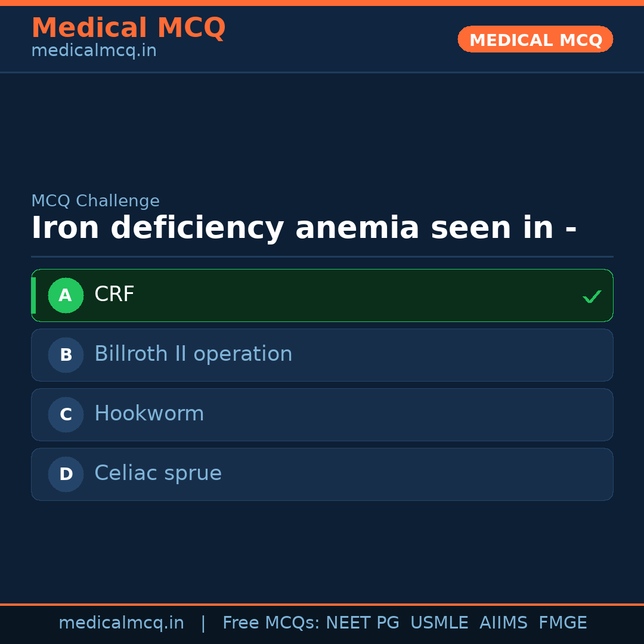Pick the Billroth II operation answer

193,354
